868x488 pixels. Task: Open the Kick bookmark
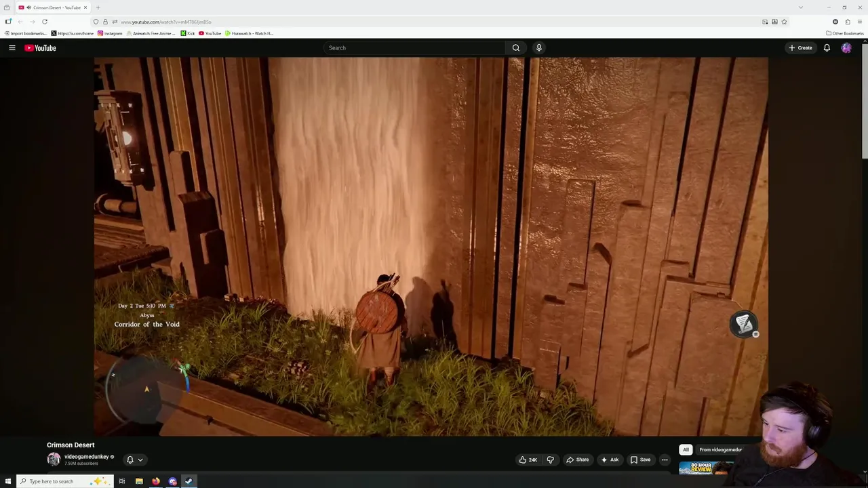tap(188, 33)
